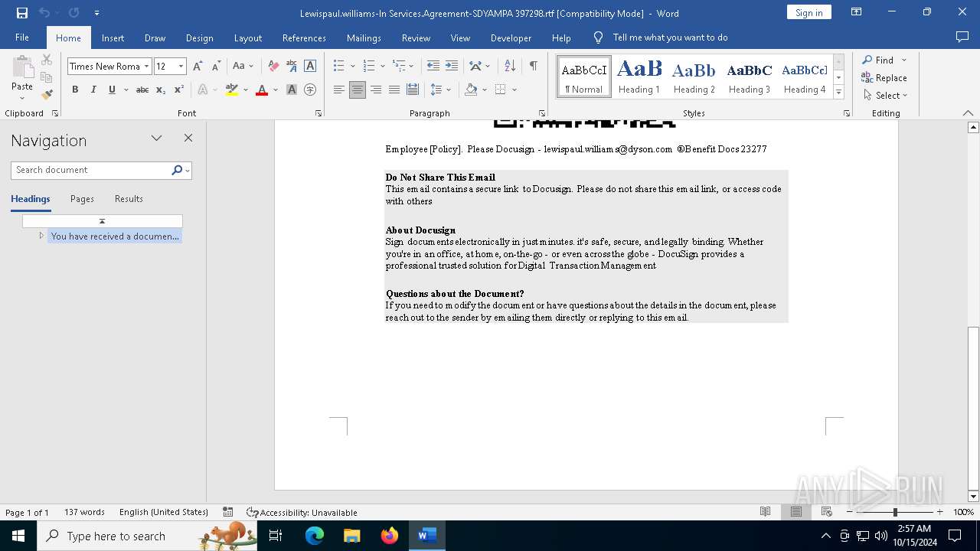Apply the Heading 1 style
The width and height of the screenshot is (980, 551).
click(x=639, y=77)
